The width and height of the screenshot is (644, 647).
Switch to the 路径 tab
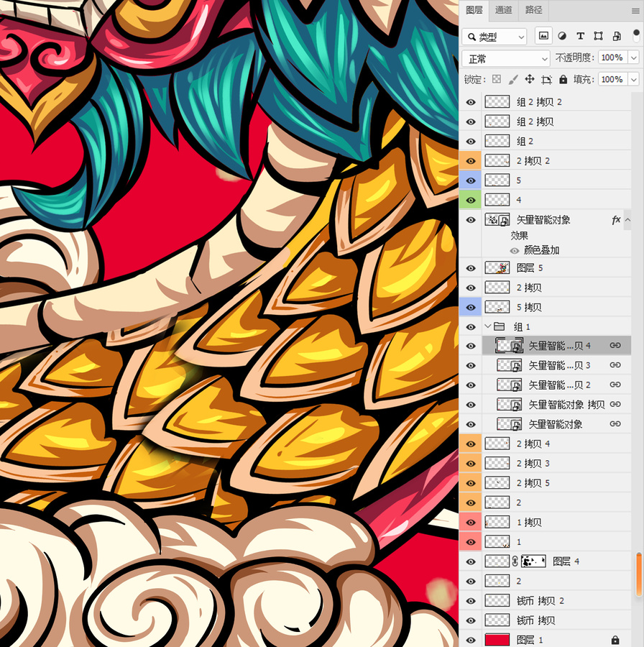tap(533, 10)
